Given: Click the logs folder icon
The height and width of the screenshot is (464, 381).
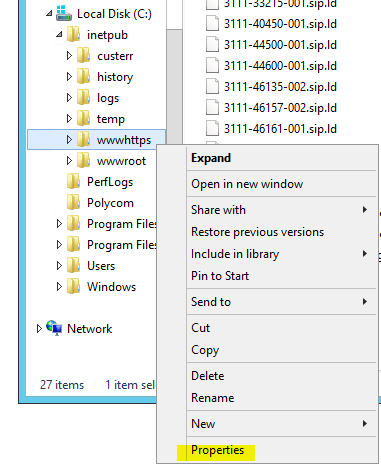Looking at the screenshot, I should click(x=83, y=98).
